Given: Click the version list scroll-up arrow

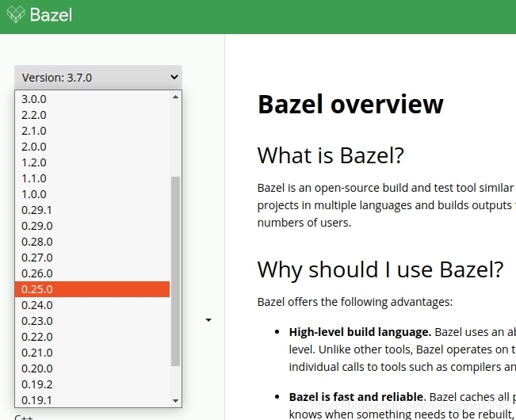Looking at the screenshot, I should tap(175, 97).
